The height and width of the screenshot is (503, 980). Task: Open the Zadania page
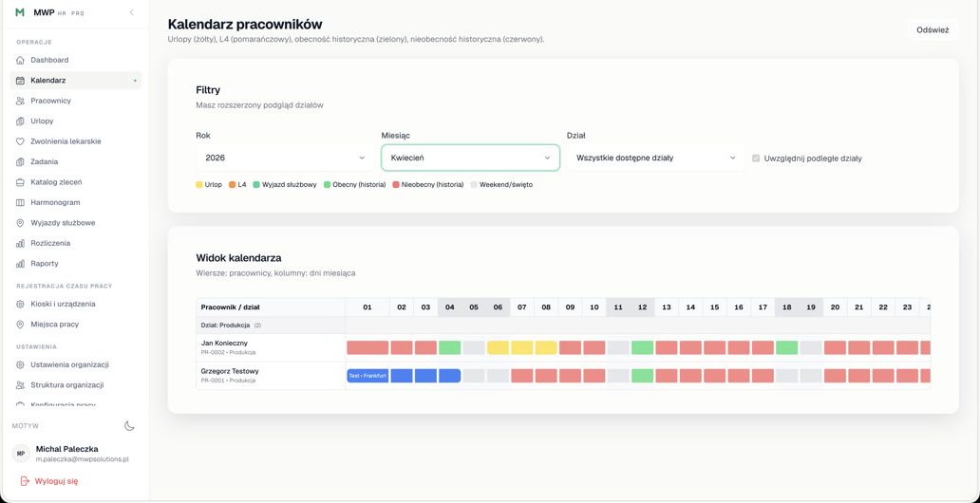[x=76, y=162]
